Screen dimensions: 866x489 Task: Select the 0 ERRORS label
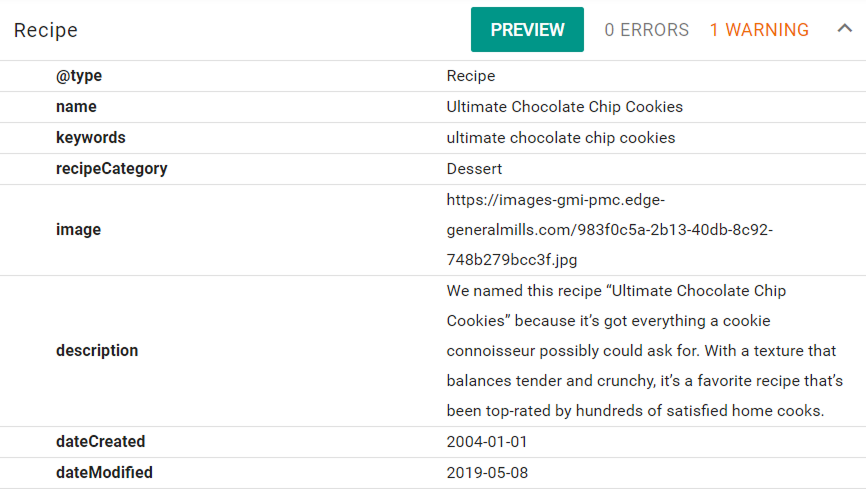pyautogui.click(x=647, y=30)
